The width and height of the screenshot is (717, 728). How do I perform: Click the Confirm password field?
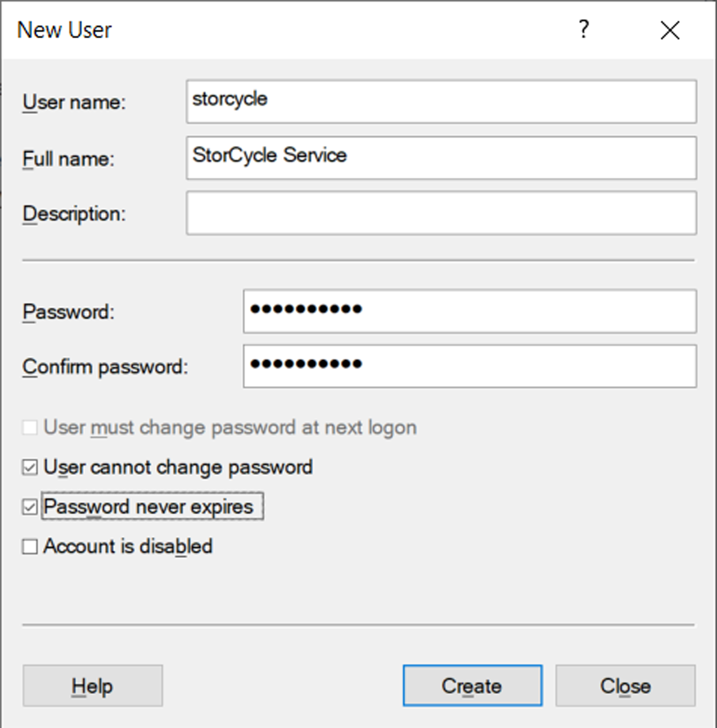[x=470, y=366]
